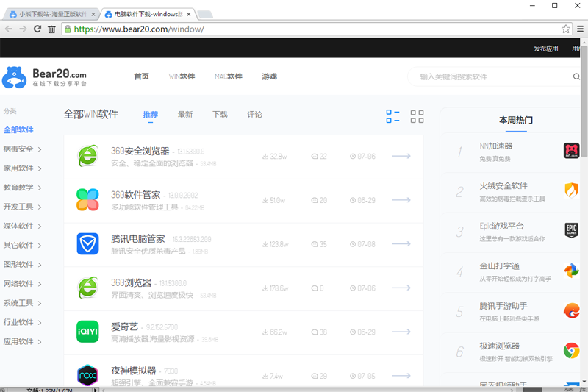588x392 pixels.
Task: Open the browser hamburger menu
Action: click(x=580, y=29)
